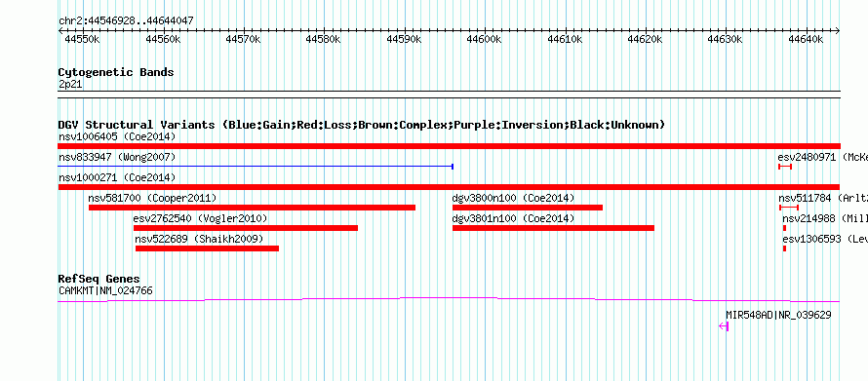This screenshot has width=868, height=381.
Task: Open esv2762540 (Vogler2010) label
Action: (200, 218)
